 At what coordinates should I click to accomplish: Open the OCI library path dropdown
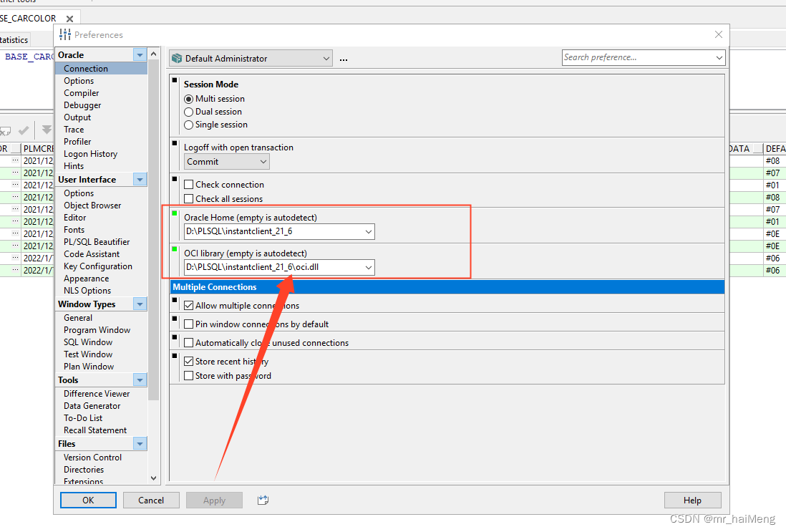click(x=369, y=267)
